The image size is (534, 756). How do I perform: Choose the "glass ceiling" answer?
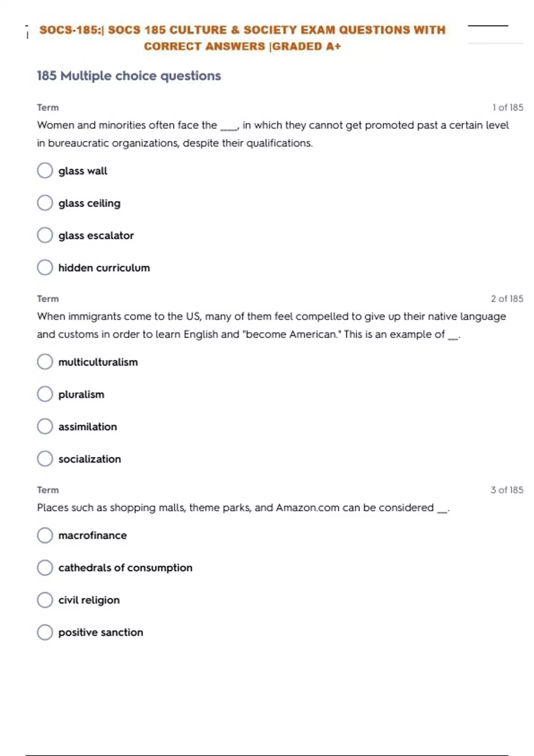point(45,203)
